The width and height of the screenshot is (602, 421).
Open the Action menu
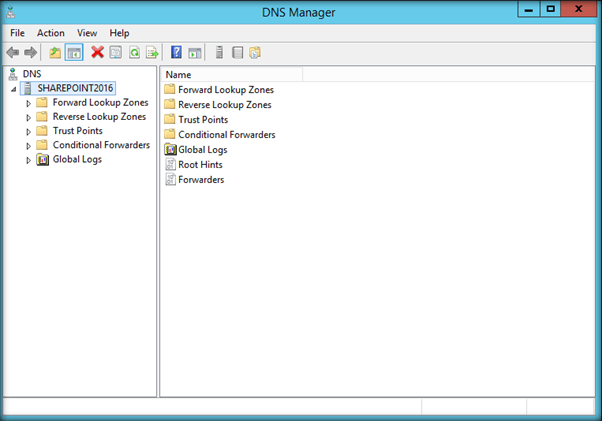pyautogui.click(x=51, y=33)
